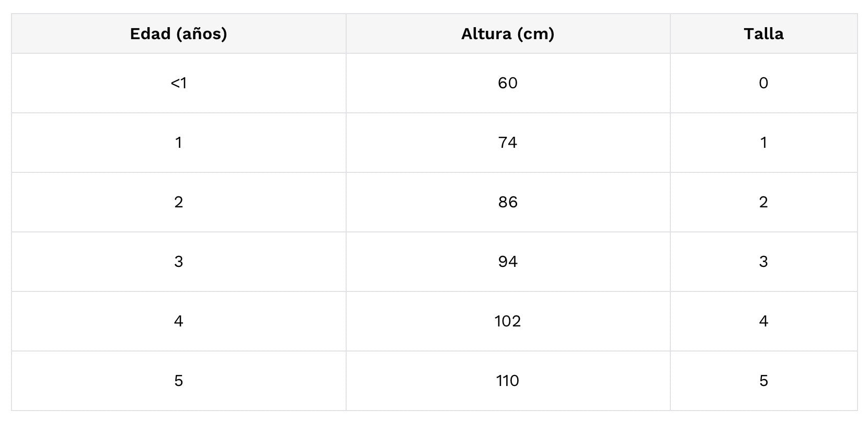Select the height cell showing 110

pos(508,381)
